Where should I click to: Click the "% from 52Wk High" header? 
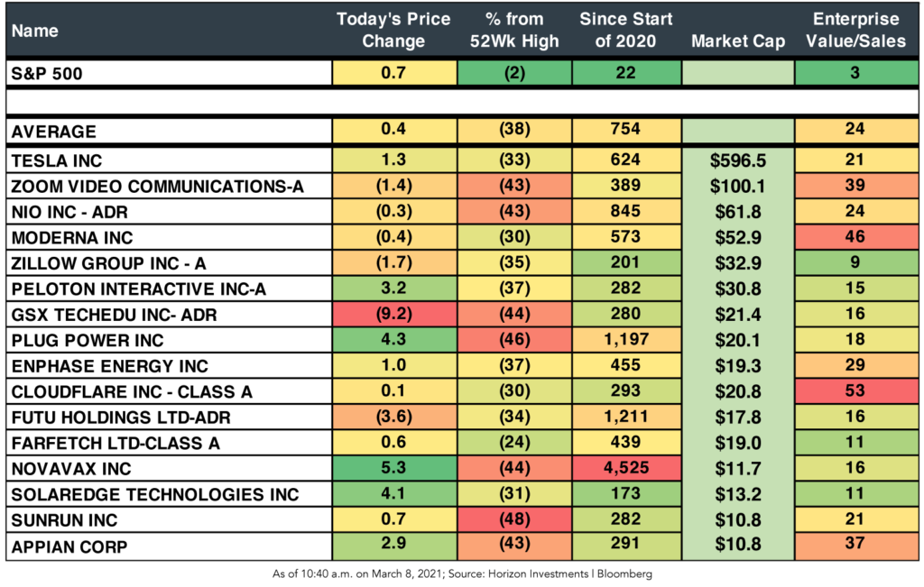[x=514, y=30]
